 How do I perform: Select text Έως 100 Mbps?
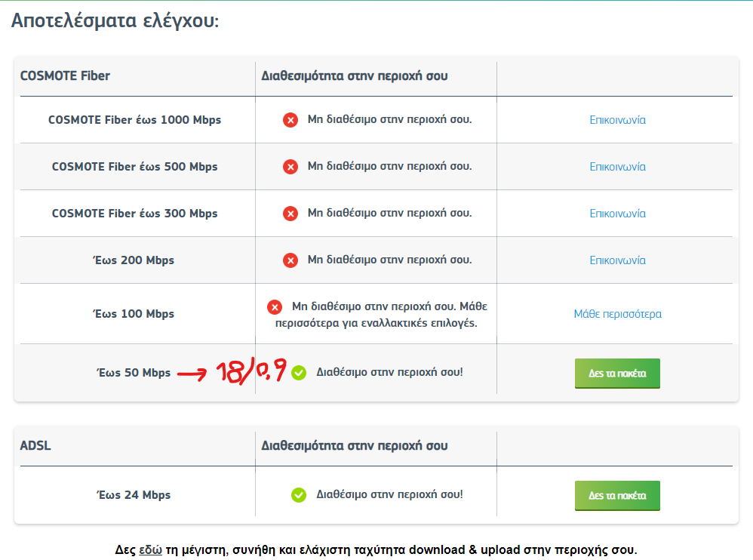pos(134,314)
